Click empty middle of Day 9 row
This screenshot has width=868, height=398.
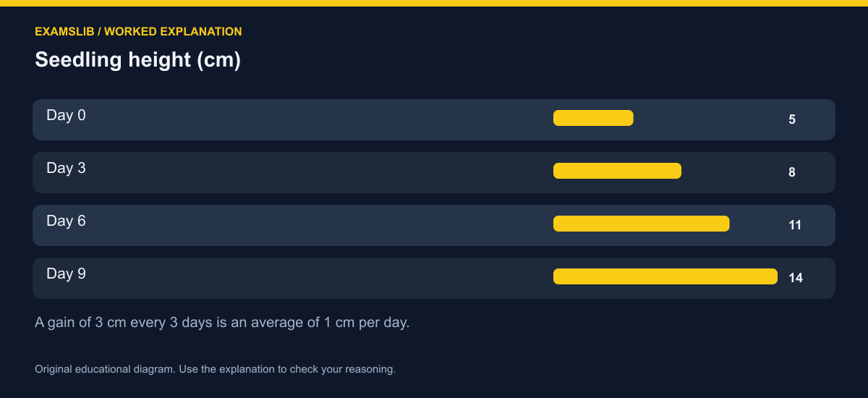pos(318,278)
